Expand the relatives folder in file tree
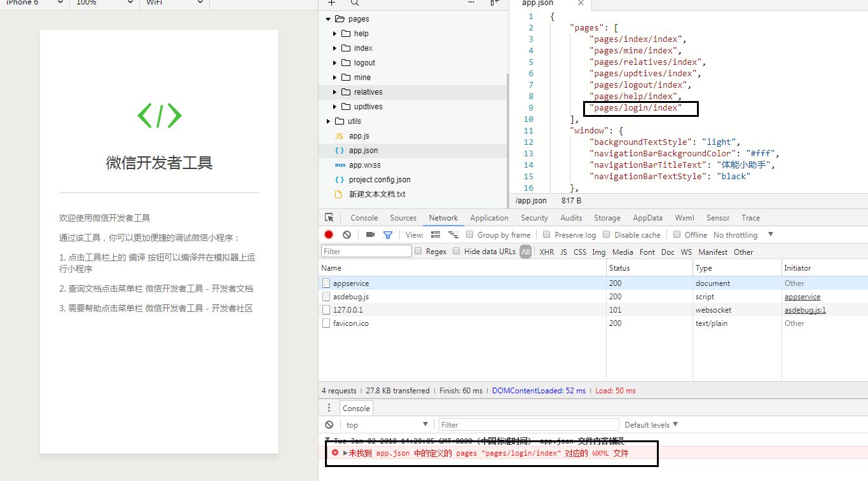Image resolution: width=868 pixels, height=481 pixels. click(x=335, y=92)
